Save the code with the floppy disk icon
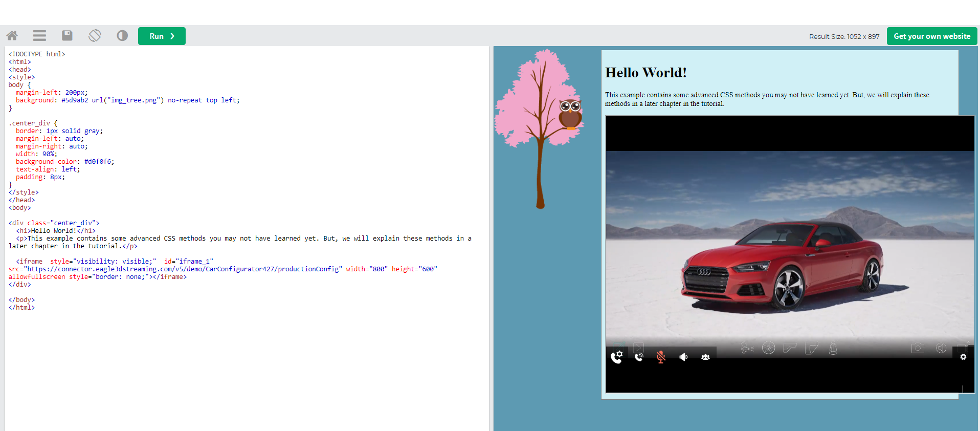Screen dimensions: 980x431 (x=67, y=36)
